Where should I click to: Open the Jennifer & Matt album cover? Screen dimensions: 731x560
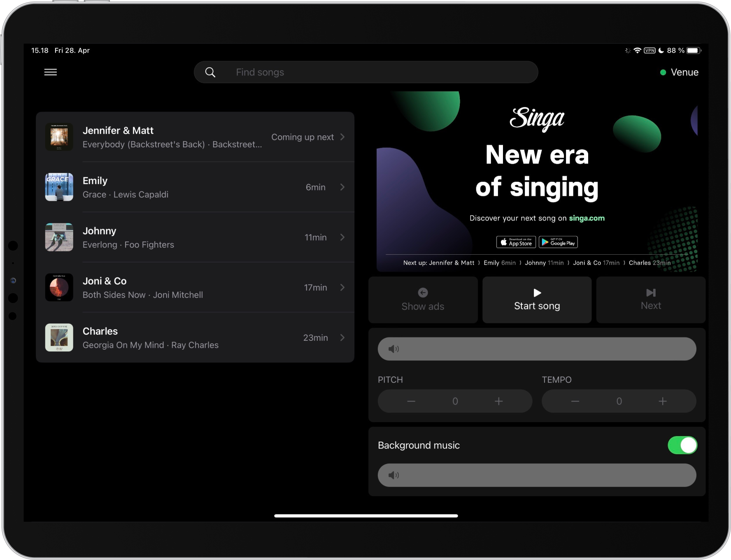(59, 137)
